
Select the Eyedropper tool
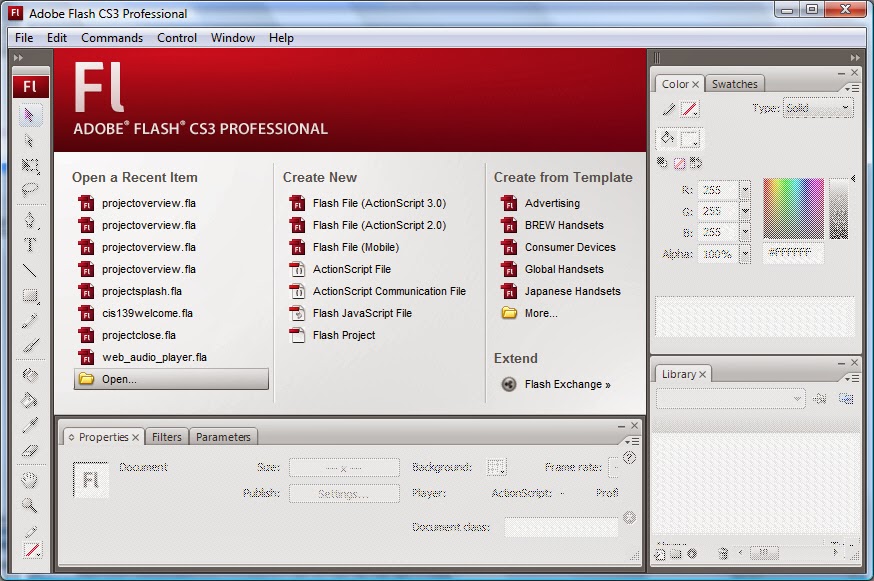30,425
